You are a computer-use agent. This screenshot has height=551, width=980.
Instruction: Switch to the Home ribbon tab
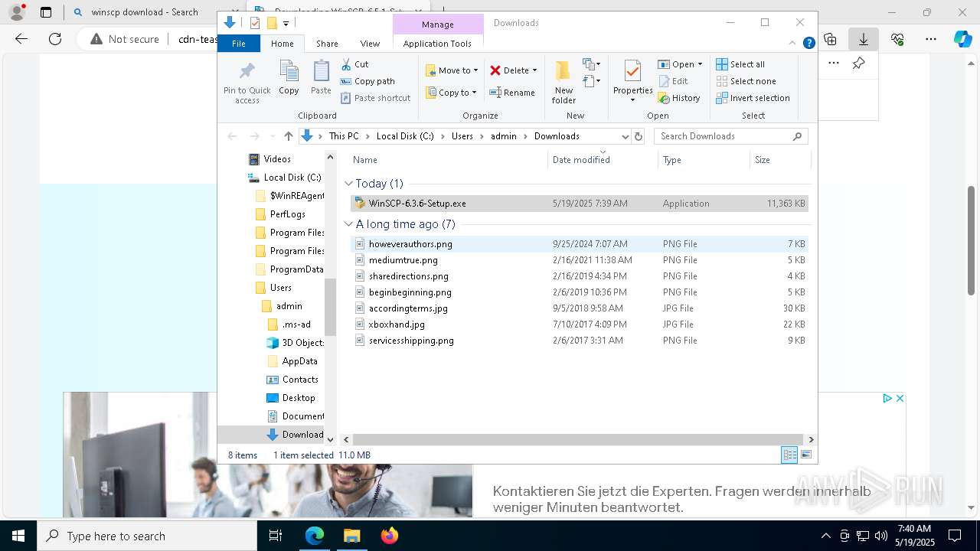click(282, 44)
